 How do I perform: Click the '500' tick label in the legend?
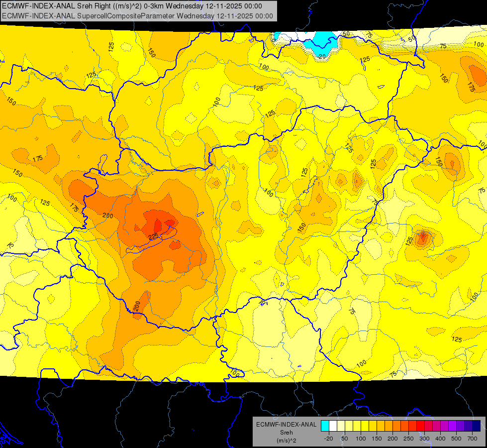click(x=456, y=439)
